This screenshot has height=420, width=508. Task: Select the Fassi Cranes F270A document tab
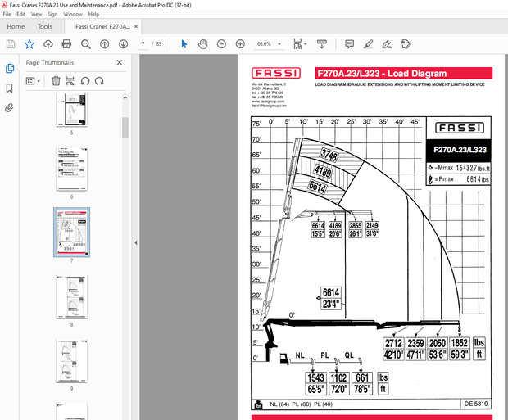click(102, 26)
